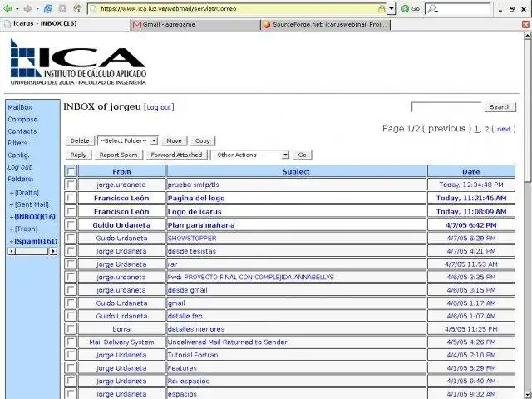The image size is (532, 399).
Task: Click the next page link
Action: point(504,129)
